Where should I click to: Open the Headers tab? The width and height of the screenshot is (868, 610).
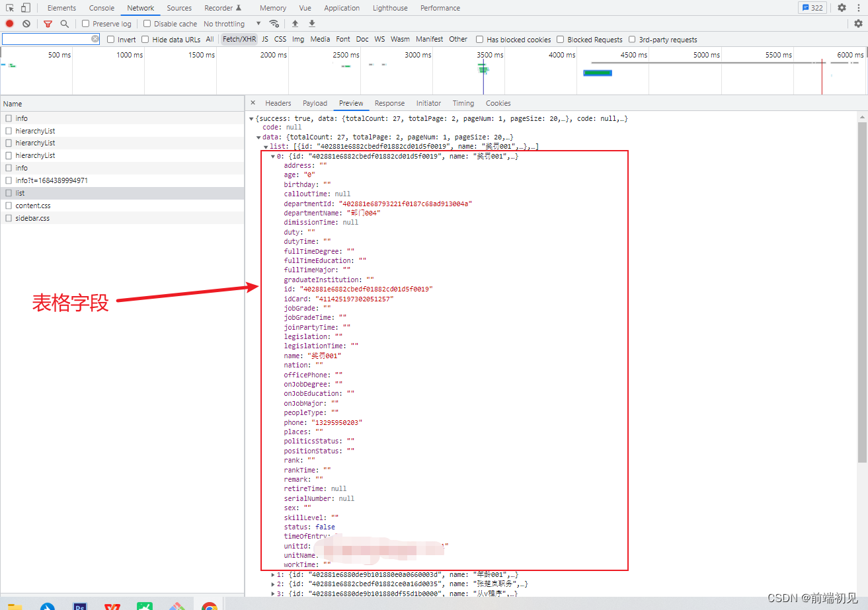278,103
